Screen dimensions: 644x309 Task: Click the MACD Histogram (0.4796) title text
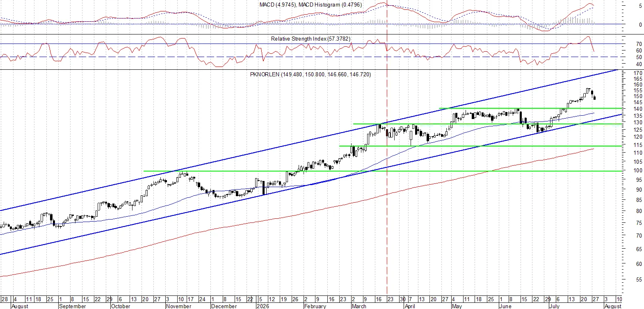pyautogui.click(x=330, y=5)
